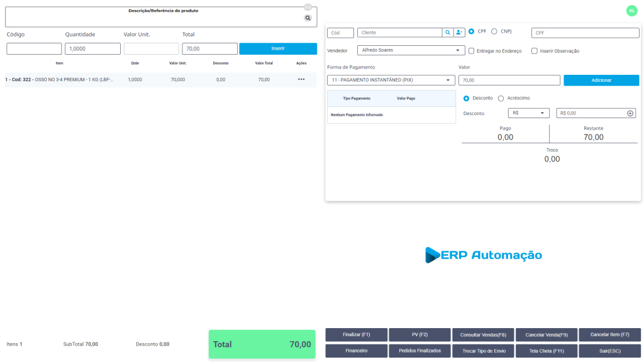This screenshot has height=362, width=644.
Task: Open the three-dot actions menu for item 322
Action: tap(301, 80)
